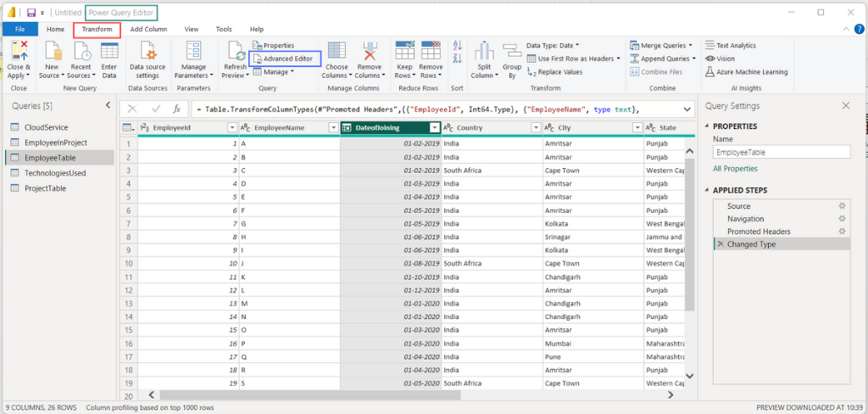Click the fx function icon
868x414 pixels.
[176, 109]
